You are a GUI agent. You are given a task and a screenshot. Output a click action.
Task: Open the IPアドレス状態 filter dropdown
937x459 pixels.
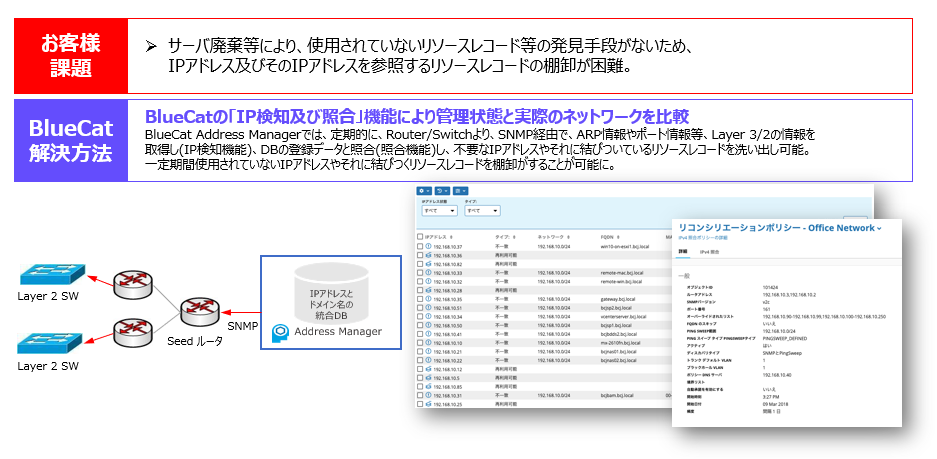pos(438,211)
